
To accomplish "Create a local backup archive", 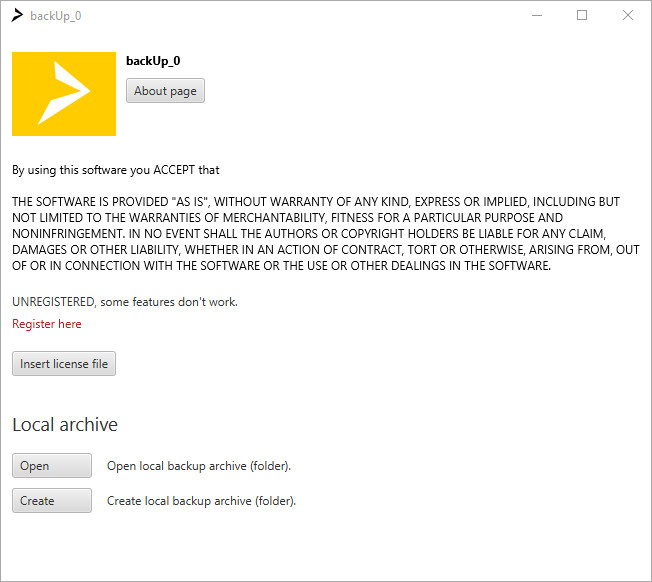I will tap(52, 501).
